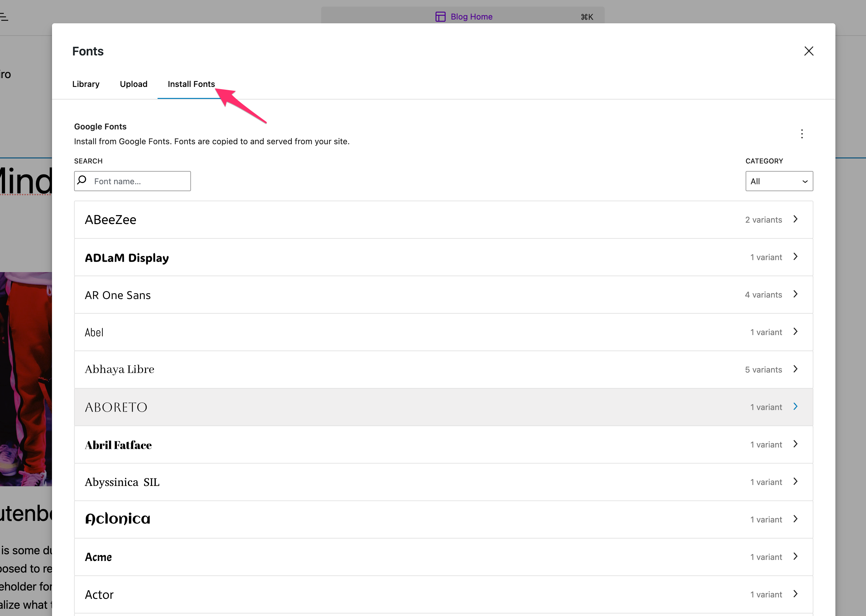Viewport: 866px width, 616px height.
Task: Open ABeeZee font variants chevron
Action: pos(795,219)
